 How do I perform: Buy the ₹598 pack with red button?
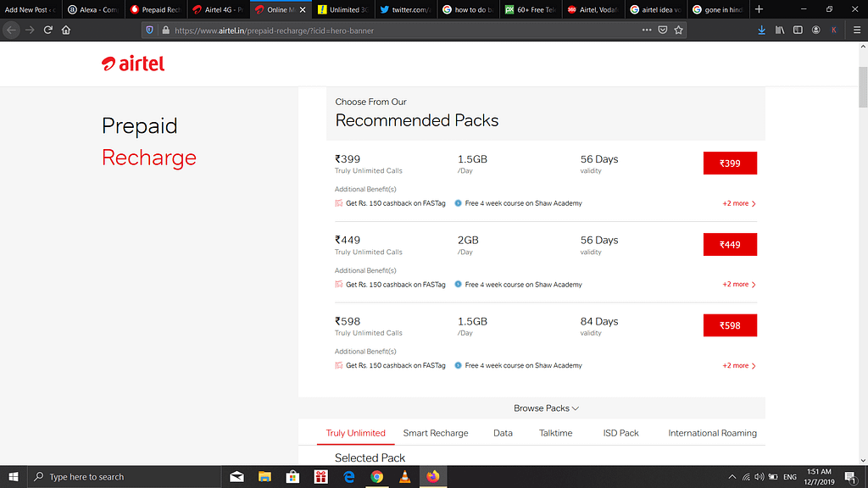730,325
